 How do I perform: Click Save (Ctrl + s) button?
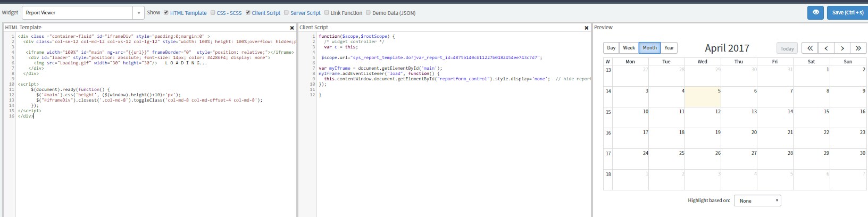[848, 12]
